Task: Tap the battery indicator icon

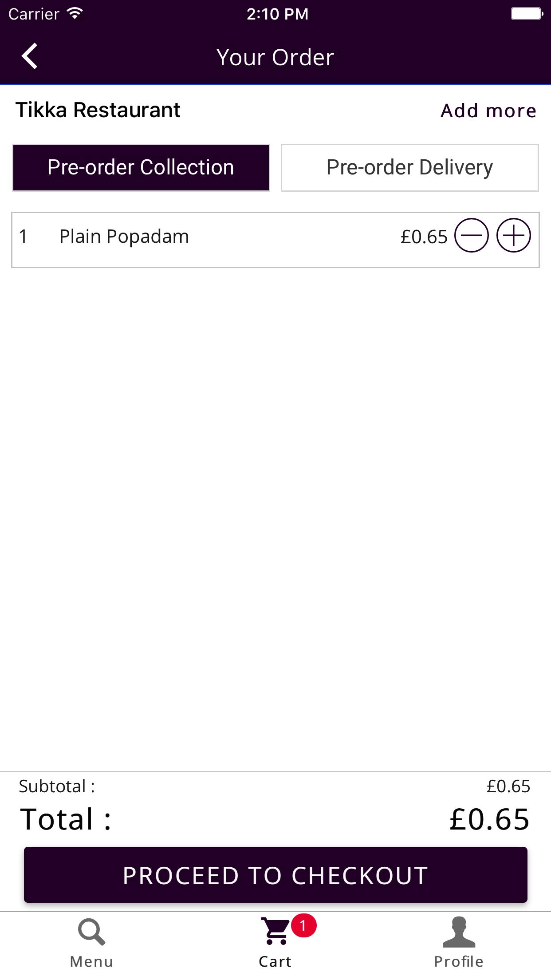Action: pyautogui.click(x=527, y=14)
